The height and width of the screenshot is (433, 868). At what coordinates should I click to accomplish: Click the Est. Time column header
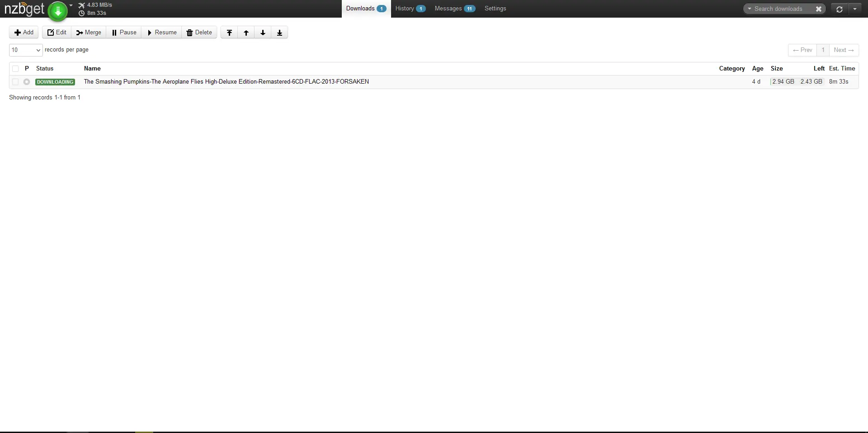842,69
